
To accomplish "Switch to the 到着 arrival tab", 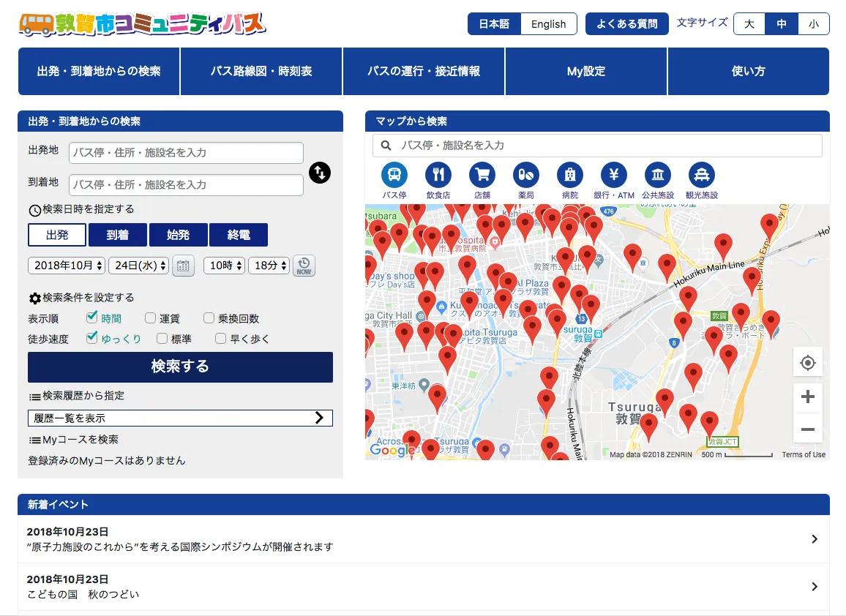I will tap(118, 235).
